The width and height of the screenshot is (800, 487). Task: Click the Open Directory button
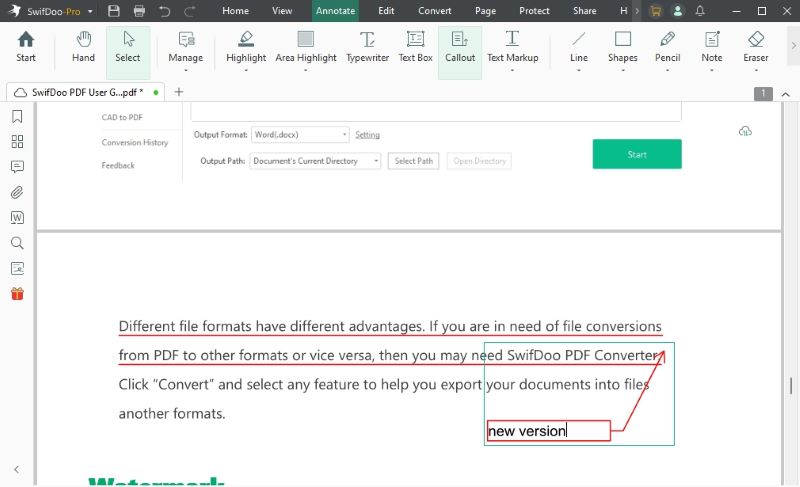pos(479,161)
